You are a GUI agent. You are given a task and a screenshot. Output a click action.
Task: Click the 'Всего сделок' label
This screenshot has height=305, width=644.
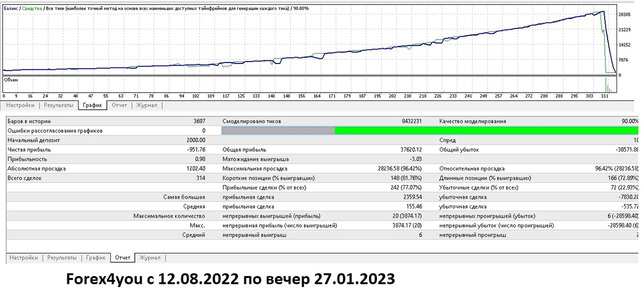coord(24,178)
